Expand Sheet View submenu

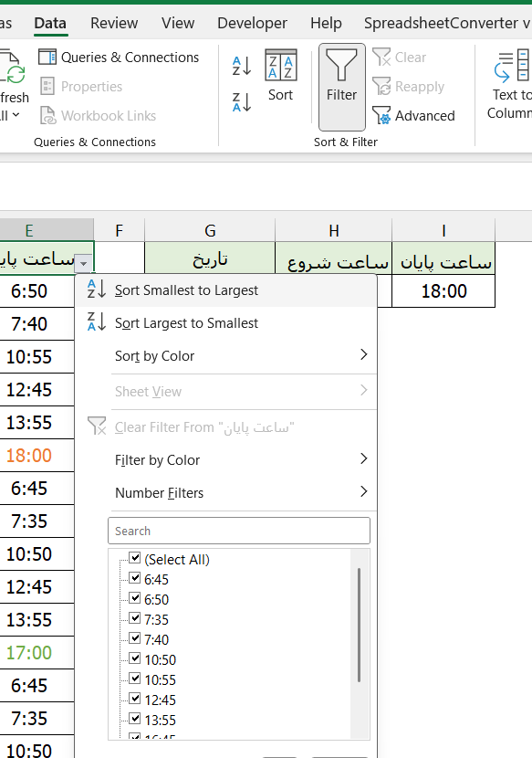(225, 391)
